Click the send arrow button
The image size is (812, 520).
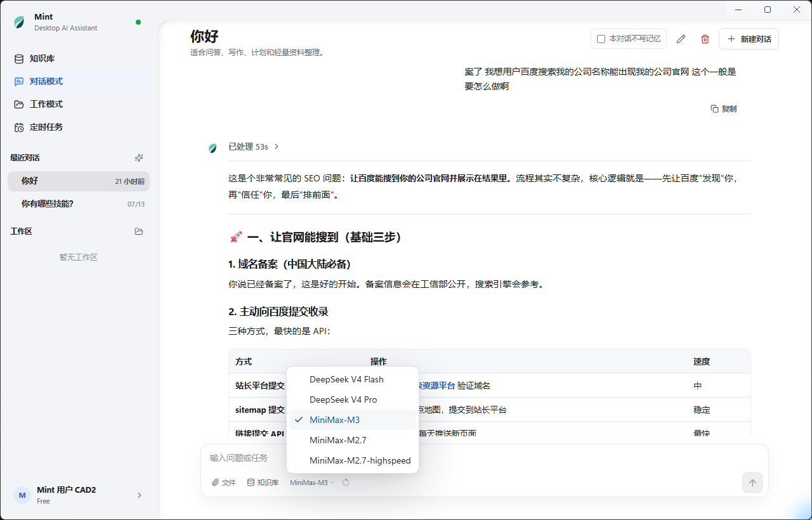[752, 483]
